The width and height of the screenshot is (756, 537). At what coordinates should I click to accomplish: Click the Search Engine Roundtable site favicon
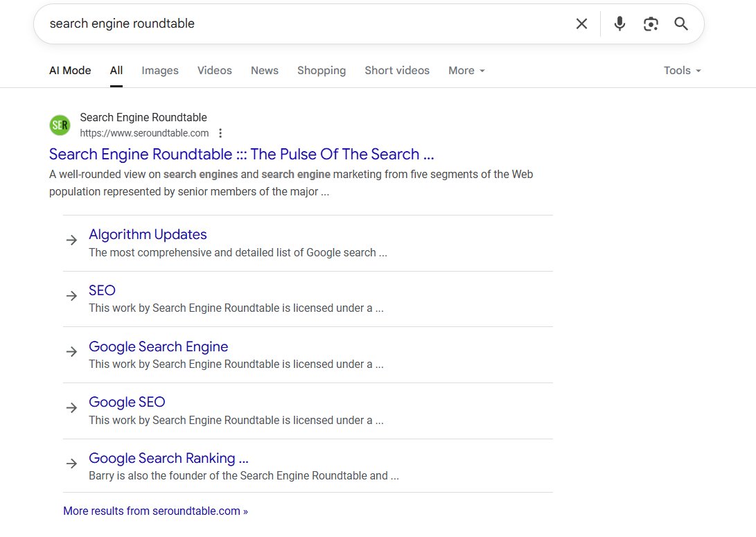[x=60, y=125]
